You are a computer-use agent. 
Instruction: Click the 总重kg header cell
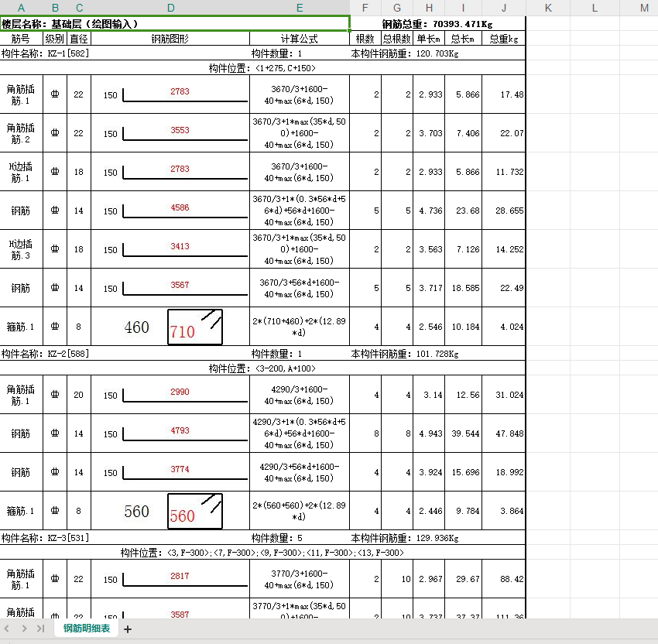tap(504, 39)
